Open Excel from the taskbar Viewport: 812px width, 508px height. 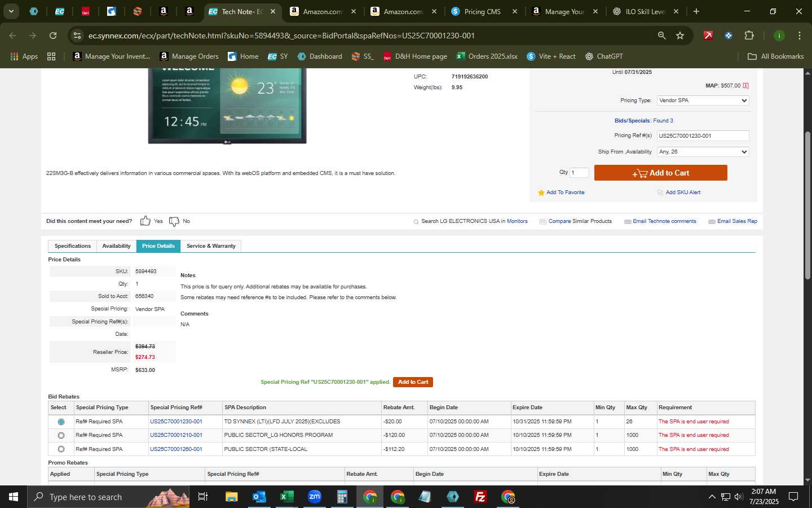point(286,497)
